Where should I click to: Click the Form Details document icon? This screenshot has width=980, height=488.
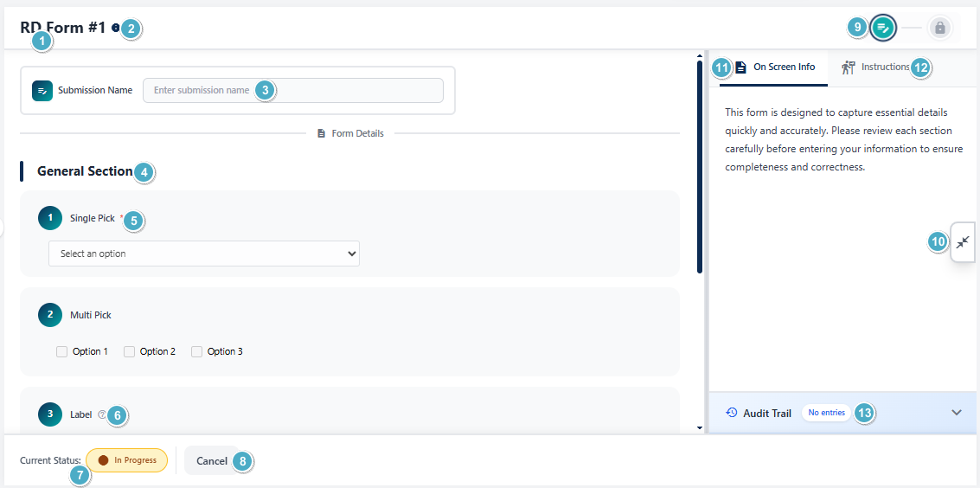[322, 133]
